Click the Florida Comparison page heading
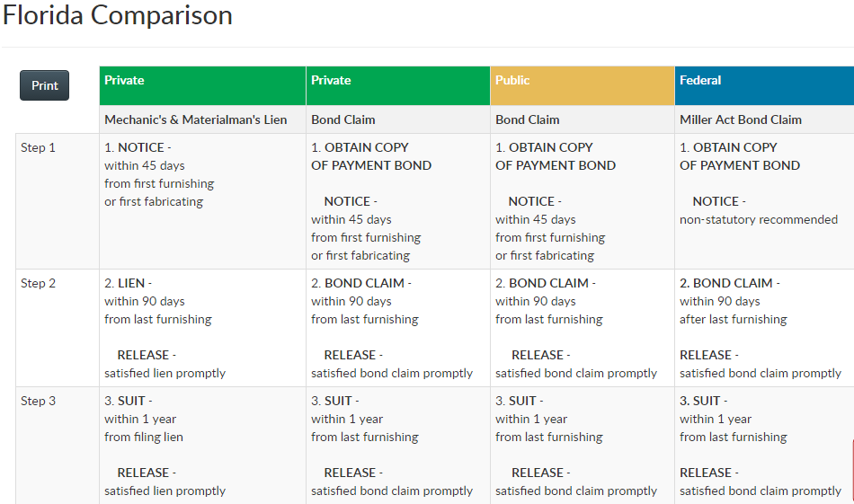Viewport: 854px width, 504px height. coord(117,15)
